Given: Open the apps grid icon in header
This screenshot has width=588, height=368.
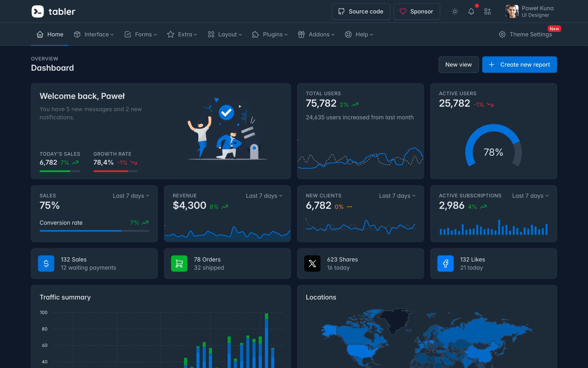Looking at the screenshot, I should tap(488, 11).
